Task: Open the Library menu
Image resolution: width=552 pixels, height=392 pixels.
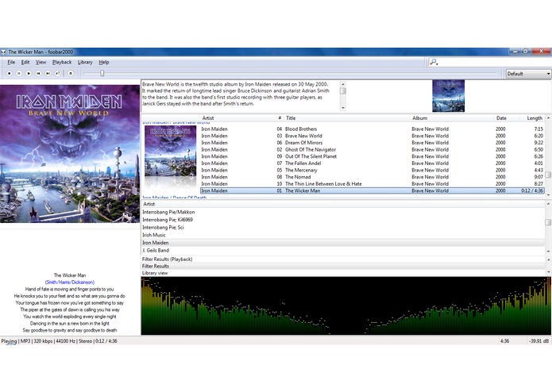Action: click(85, 62)
